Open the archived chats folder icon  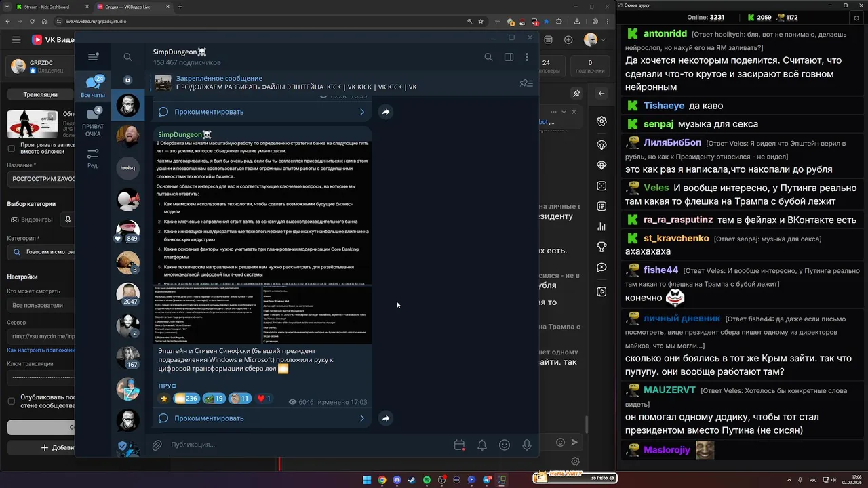(127, 80)
